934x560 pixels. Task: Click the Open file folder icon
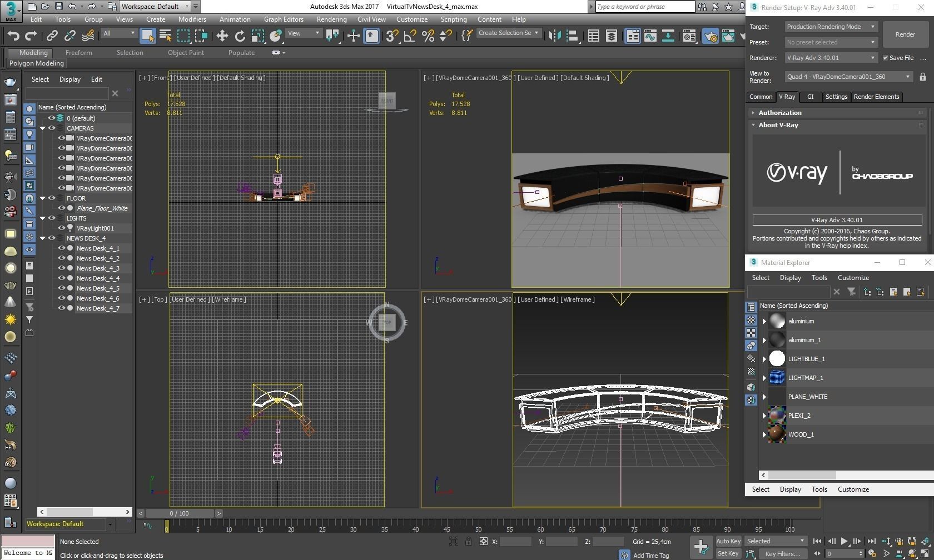[46, 7]
